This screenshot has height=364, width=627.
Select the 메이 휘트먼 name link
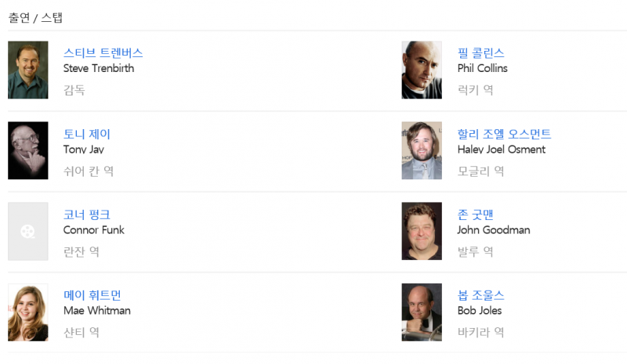[x=92, y=295]
